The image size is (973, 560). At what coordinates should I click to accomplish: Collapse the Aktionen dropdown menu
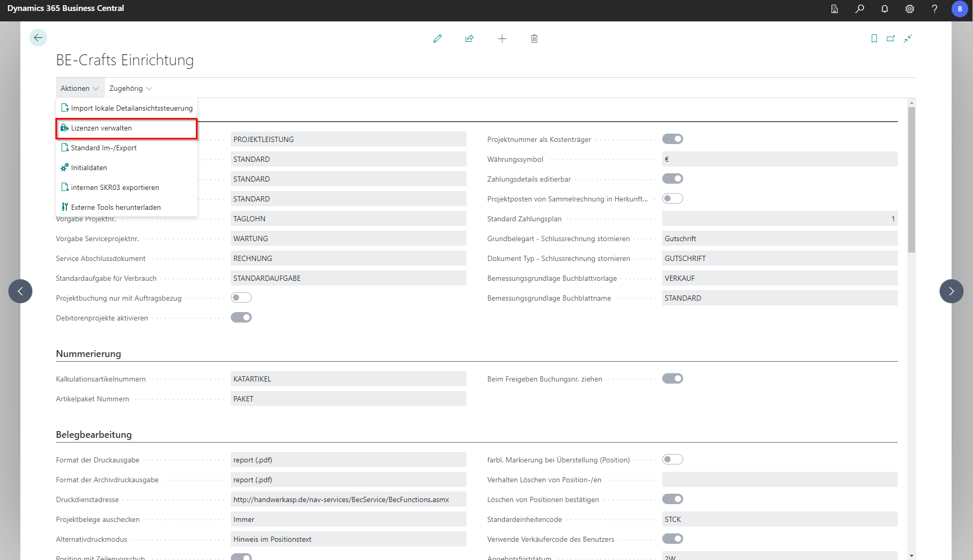point(79,88)
